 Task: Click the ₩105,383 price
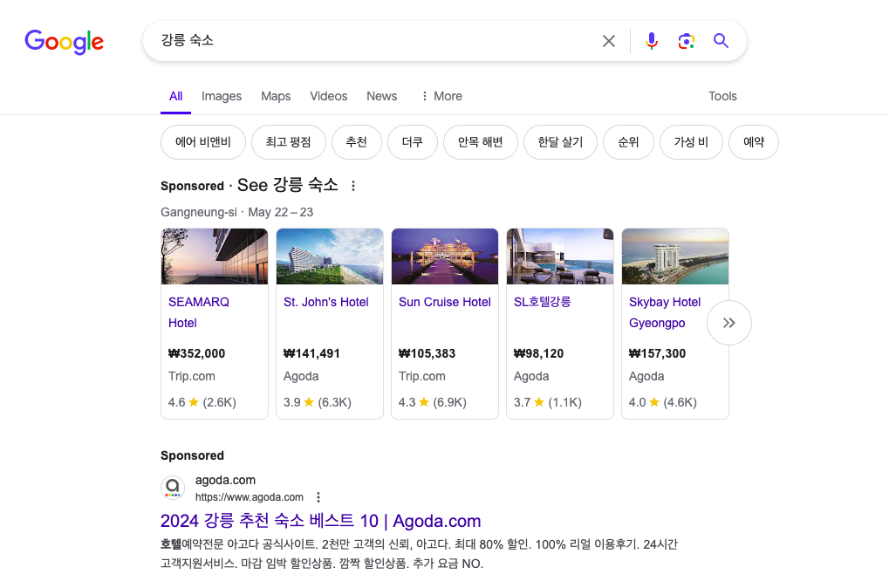[427, 354]
